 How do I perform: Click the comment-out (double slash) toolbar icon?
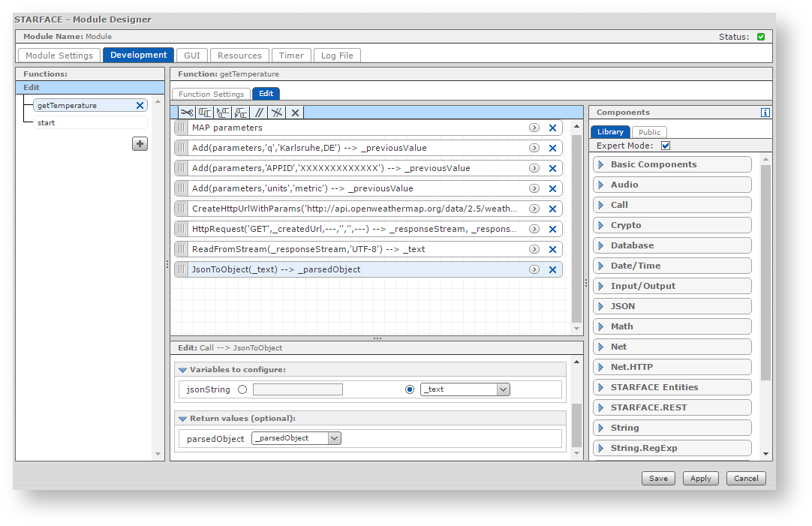[x=259, y=113]
